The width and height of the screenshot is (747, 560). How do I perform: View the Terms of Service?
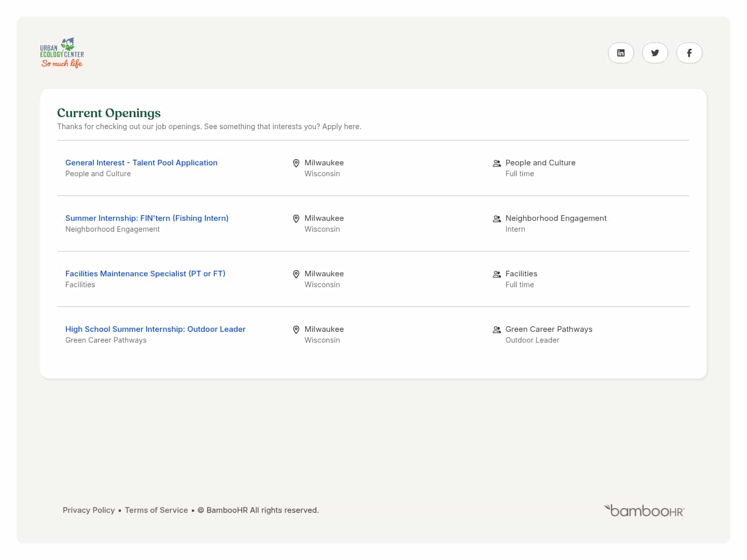[x=156, y=510]
